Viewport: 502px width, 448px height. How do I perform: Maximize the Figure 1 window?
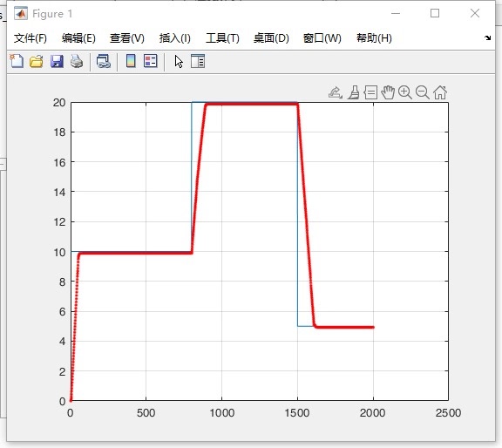[x=434, y=13]
